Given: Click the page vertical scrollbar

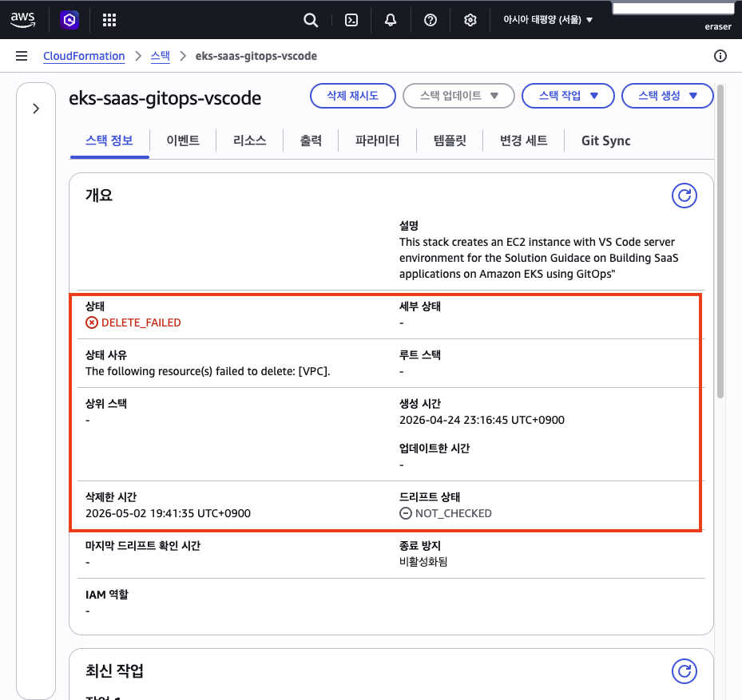Looking at the screenshot, I should click(x=720, y=241).
